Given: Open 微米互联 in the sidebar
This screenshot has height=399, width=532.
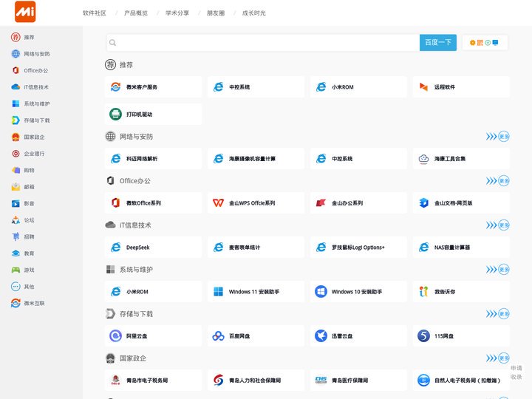Looking at the screenshot, I should pos(28,303).
